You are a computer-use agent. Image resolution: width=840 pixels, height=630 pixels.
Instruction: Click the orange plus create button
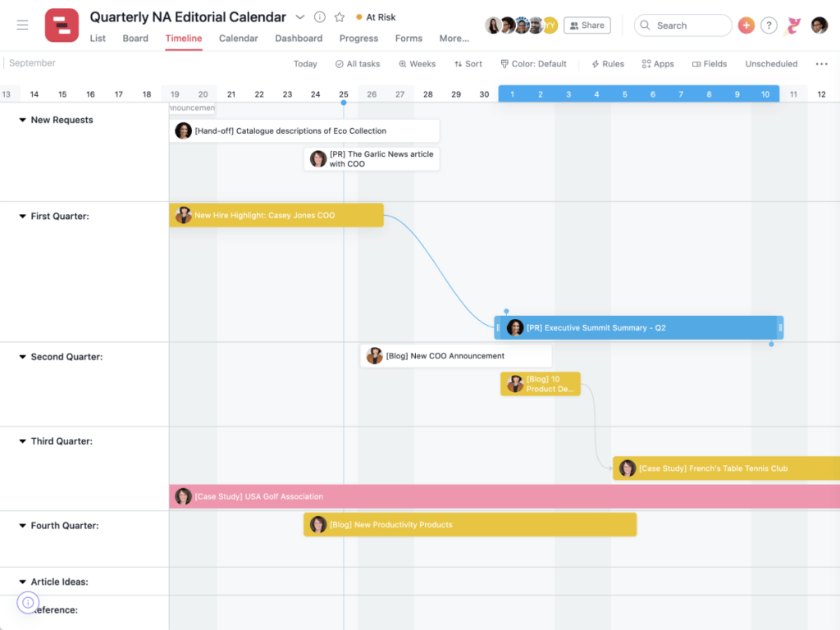pos(746,25)
